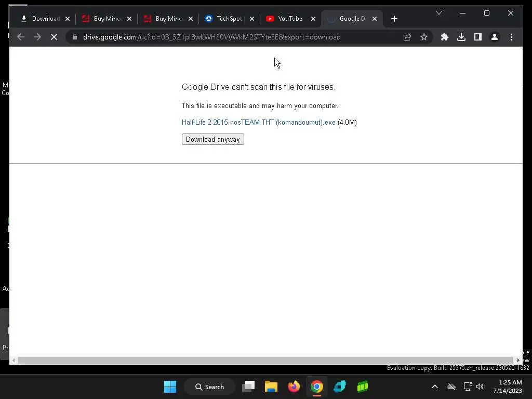This screenshot has height=399, width=532.
Task: Open Chrome three-dot menu
Action: point(511,37)
